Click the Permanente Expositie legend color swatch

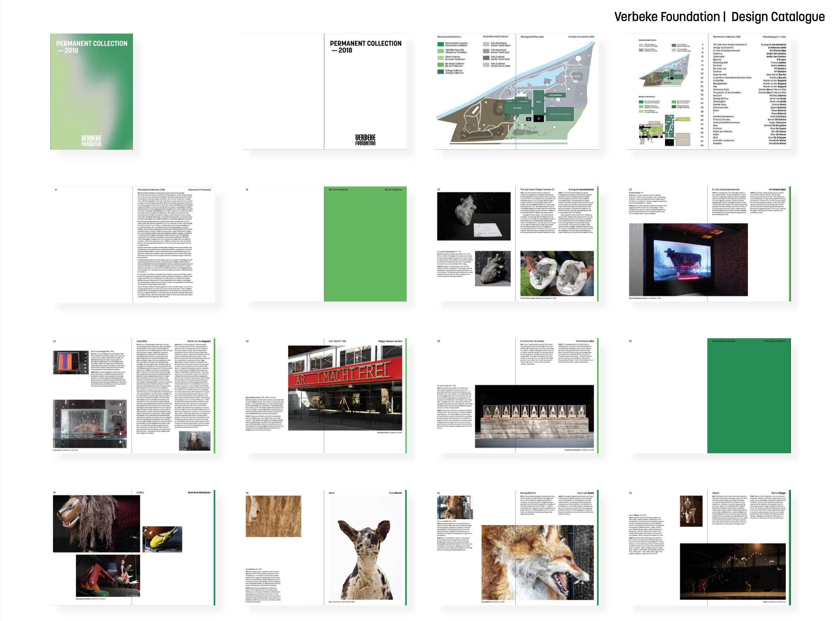click(x=441, y=44)
